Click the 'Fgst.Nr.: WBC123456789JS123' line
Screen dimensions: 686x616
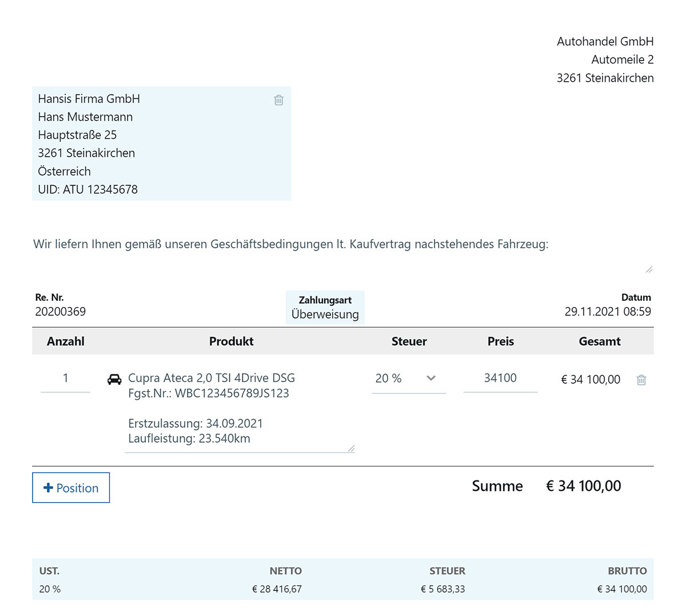point(209,394)
